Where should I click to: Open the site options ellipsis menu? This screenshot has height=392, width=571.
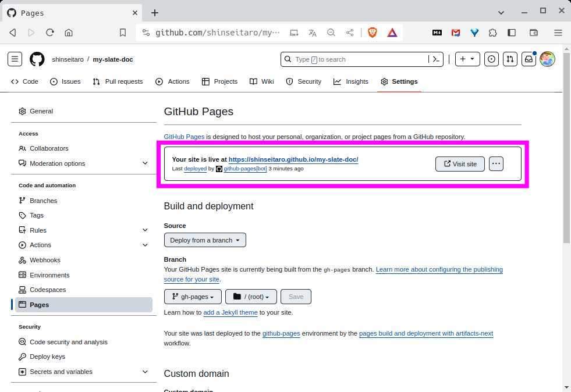[496, 164]
